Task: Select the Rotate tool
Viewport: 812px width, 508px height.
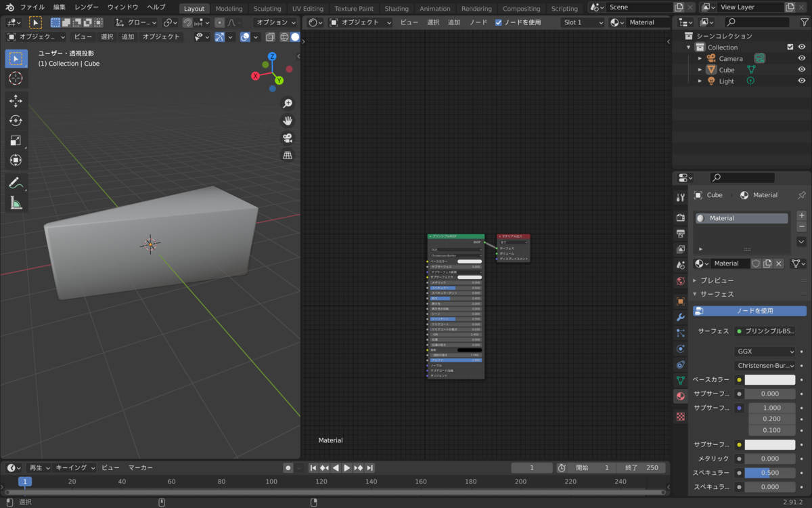Action: [16, 121]
